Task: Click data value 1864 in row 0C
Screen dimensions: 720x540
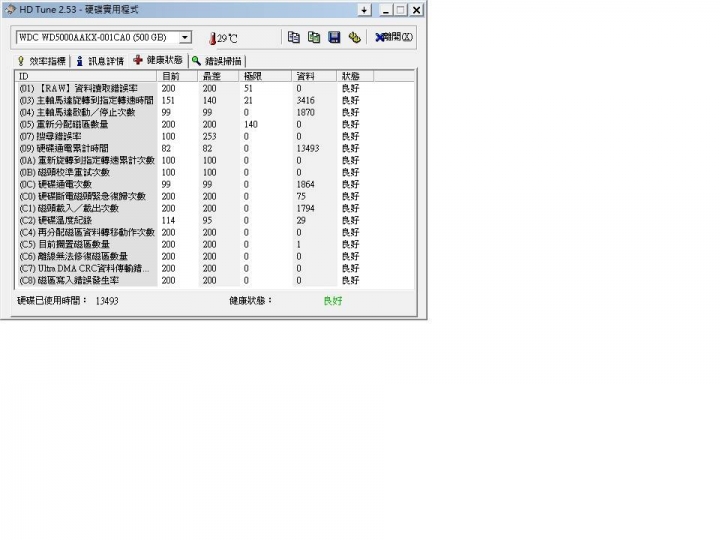Action: click(305, 184)
